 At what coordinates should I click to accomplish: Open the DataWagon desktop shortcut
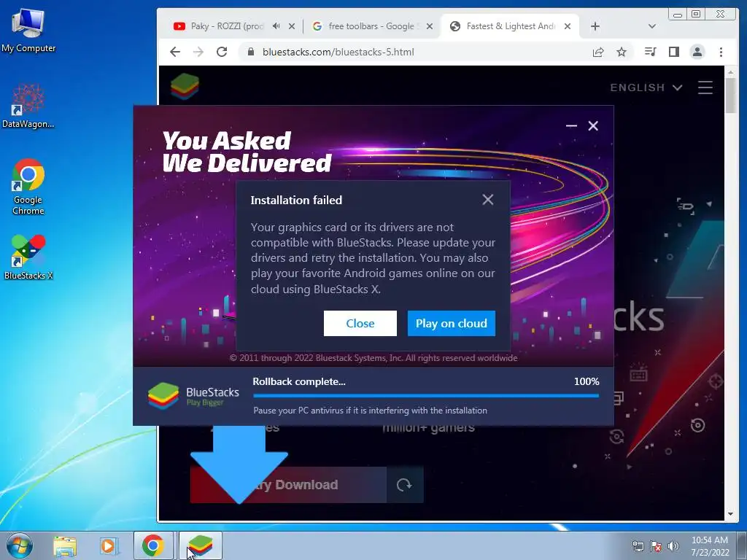tap(28, 106)
